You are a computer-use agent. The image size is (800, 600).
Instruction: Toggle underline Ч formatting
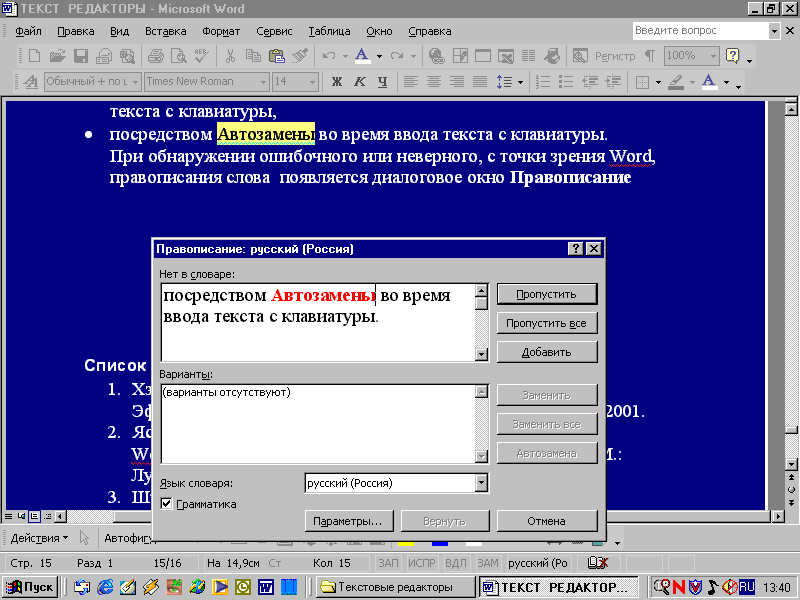(383, 82)
